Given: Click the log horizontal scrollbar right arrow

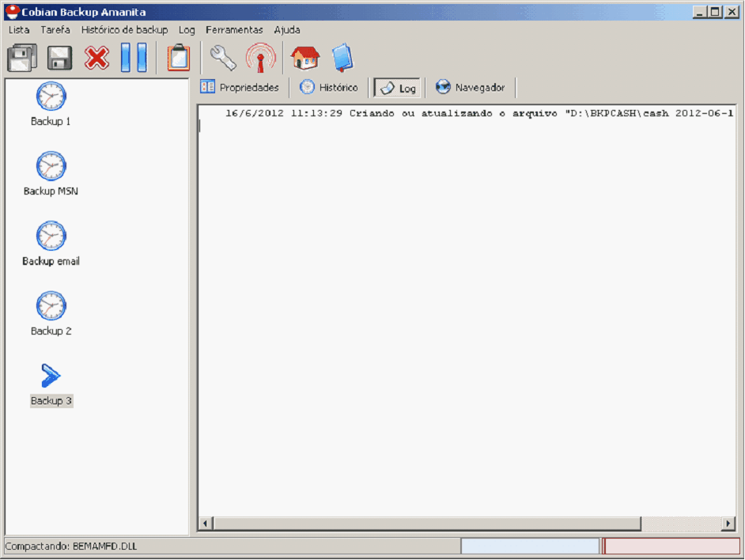Looking at the screenshot, I should [728, 524].
